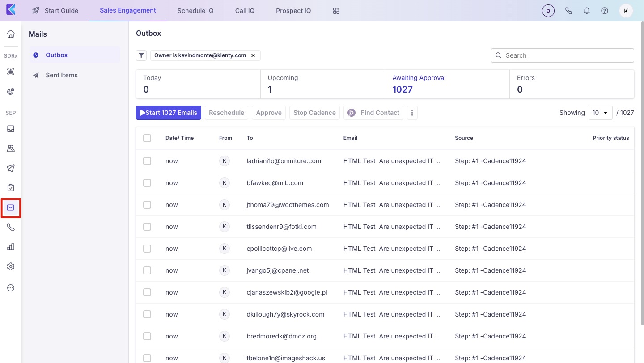The width and height of the screenshot is (644, 363).
Task: Click the filter funnel icon
Action: pyautogui.click(x=141, y=55)
